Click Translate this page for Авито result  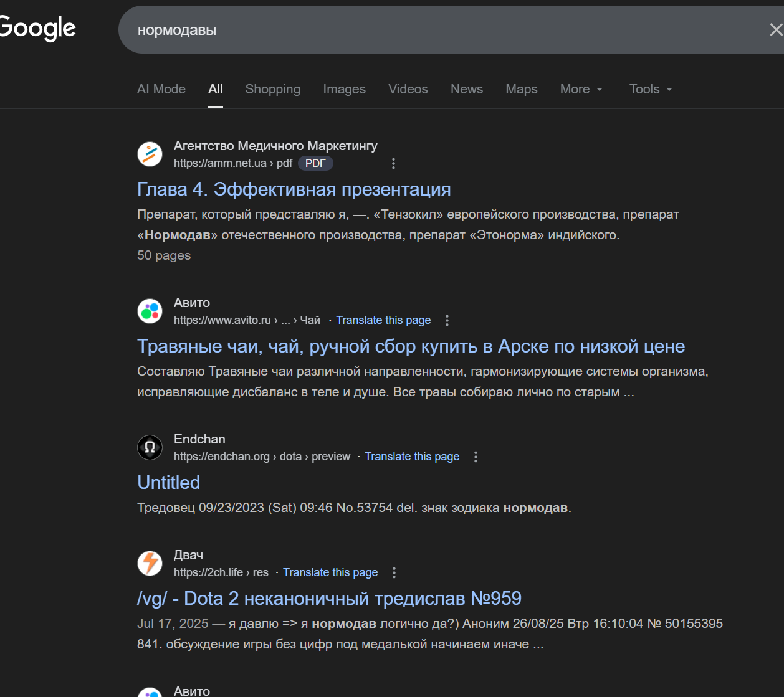pos(383,320)
